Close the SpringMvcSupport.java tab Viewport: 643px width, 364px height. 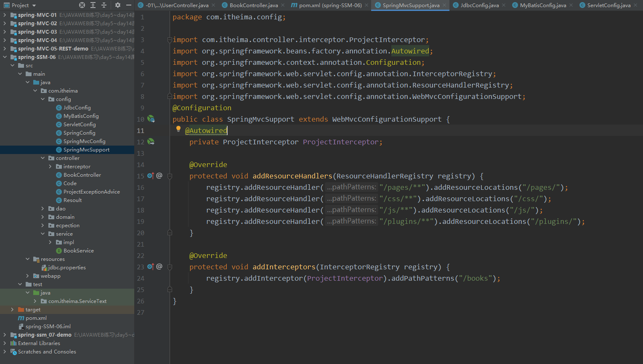pos(444,5)
